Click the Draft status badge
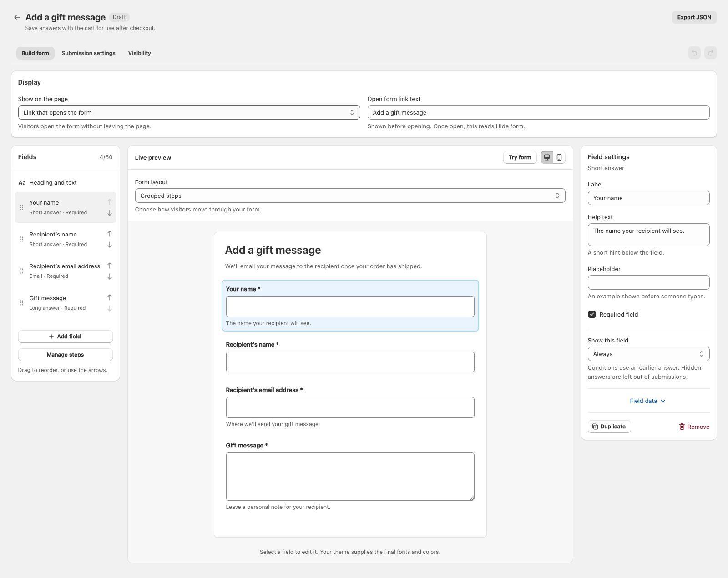 pos(119,17)
